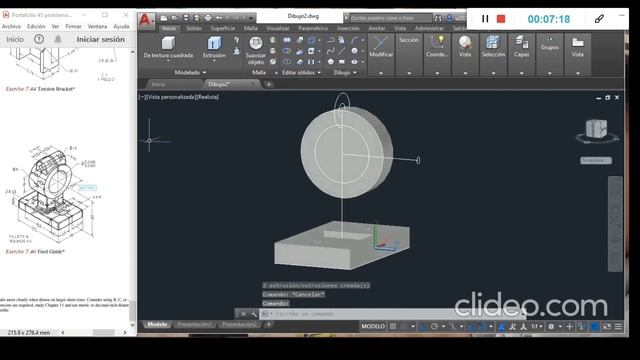
Task: Toggle the MODELO space button in status bar
Action: coord(373,326)
